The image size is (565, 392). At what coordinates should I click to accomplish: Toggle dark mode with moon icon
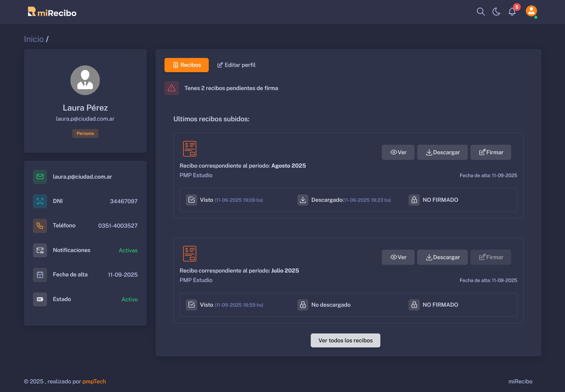[496, 12]
